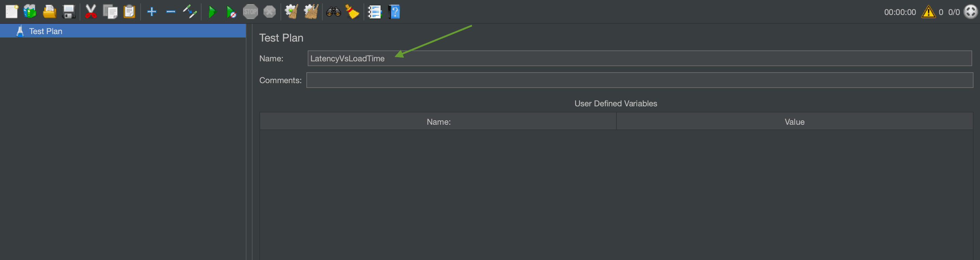Expand all tree nodes with plus icon
This screenshot has width=980, height=260.
(x=152, y=12)
